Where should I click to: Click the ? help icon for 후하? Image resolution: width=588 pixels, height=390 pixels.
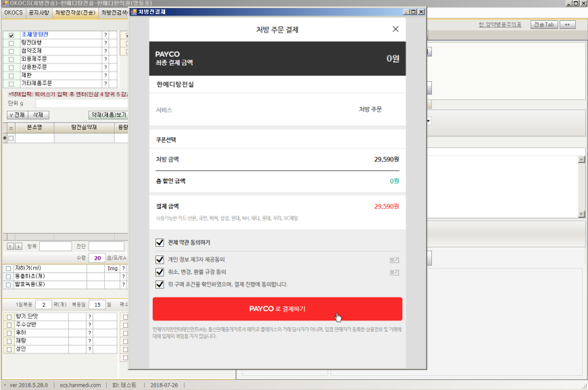click(90, 333)
